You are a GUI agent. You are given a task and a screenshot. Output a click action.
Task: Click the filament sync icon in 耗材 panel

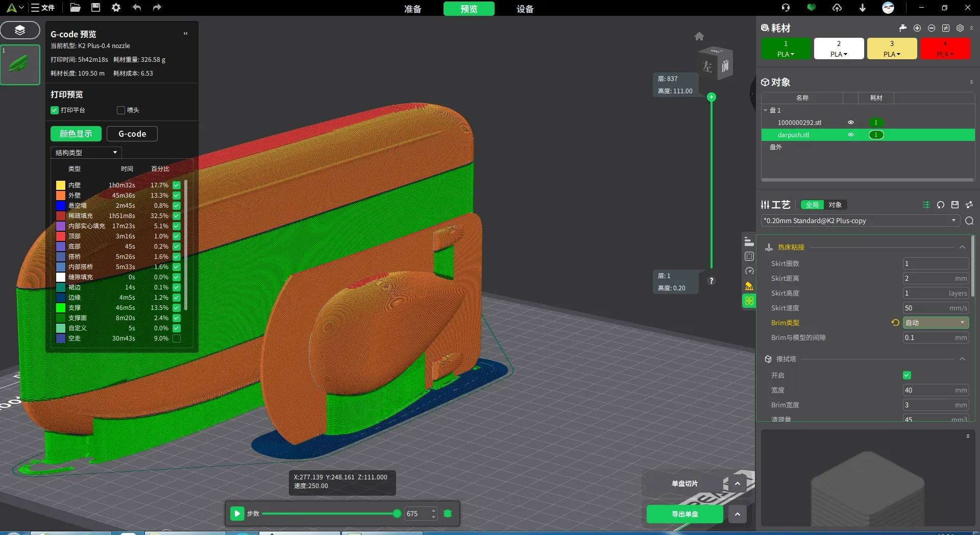pos(946,28)
